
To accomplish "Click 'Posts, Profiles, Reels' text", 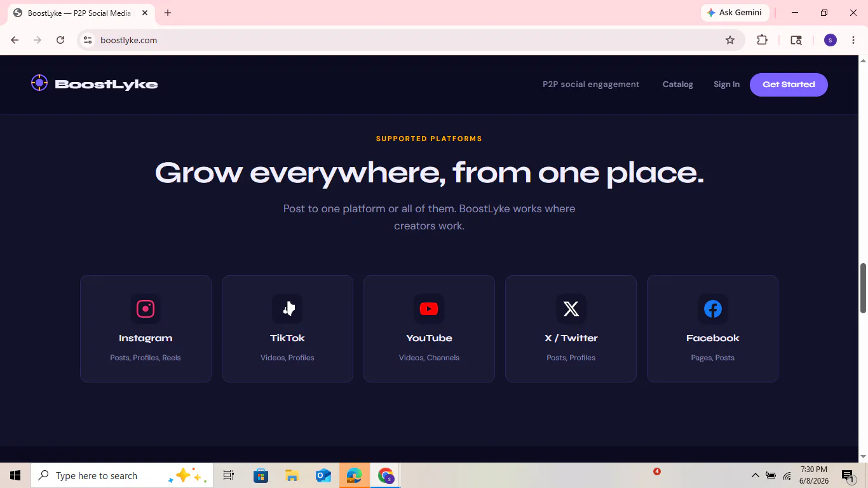I will click(146, 358).
